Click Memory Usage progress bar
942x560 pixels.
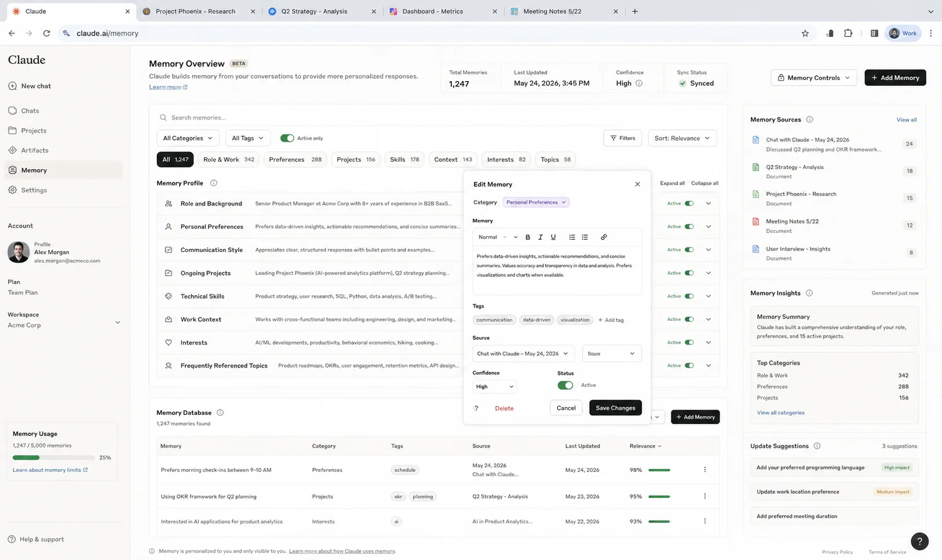pyautogui.click(x=54, y=457)
